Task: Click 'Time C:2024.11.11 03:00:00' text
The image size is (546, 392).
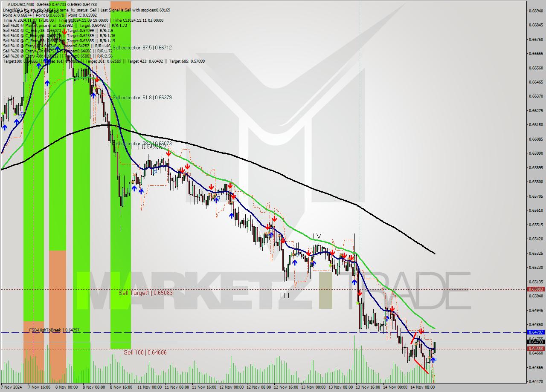Action: pyautogui.click(x=139, y=20)
